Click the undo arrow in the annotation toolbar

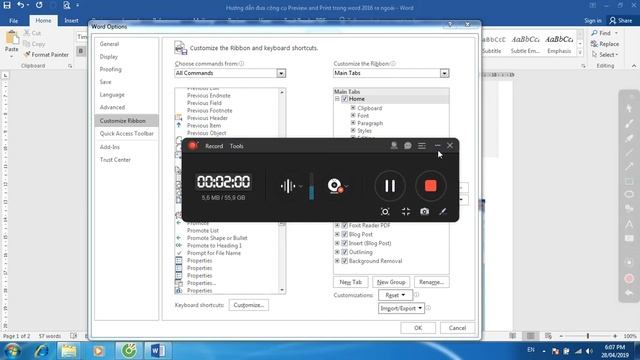click(629, 292)
